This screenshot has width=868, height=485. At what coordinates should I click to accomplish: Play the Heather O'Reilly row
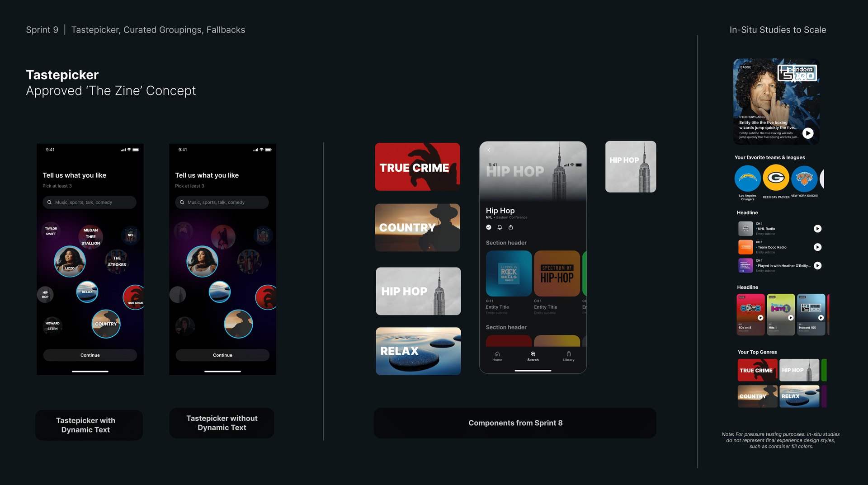(x=817, y=266)
